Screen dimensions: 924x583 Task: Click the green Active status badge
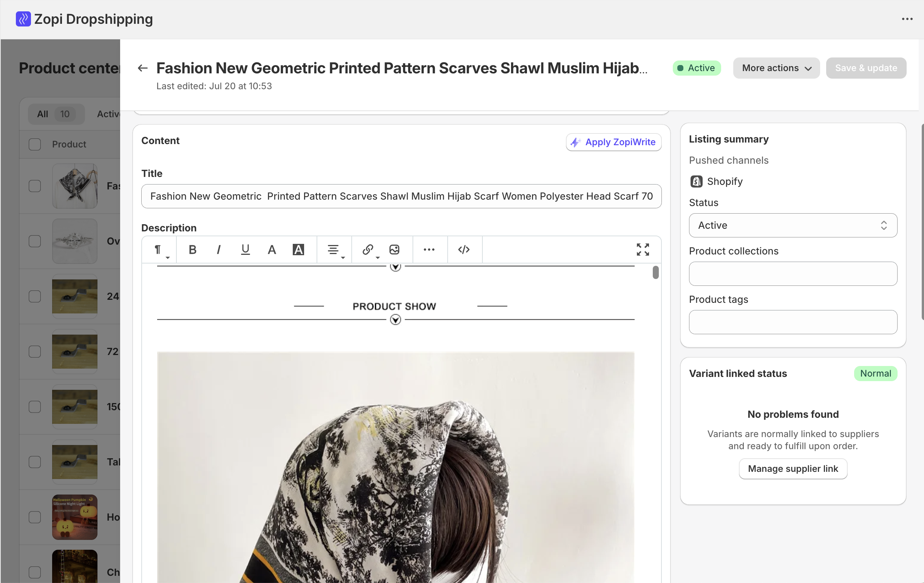(697, 68)
